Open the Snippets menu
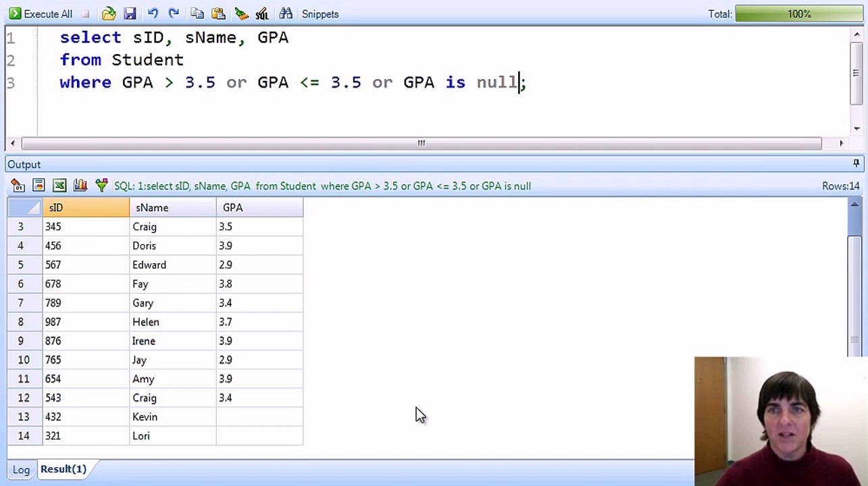This screenshot has width=868, height=486. [320, 13]
